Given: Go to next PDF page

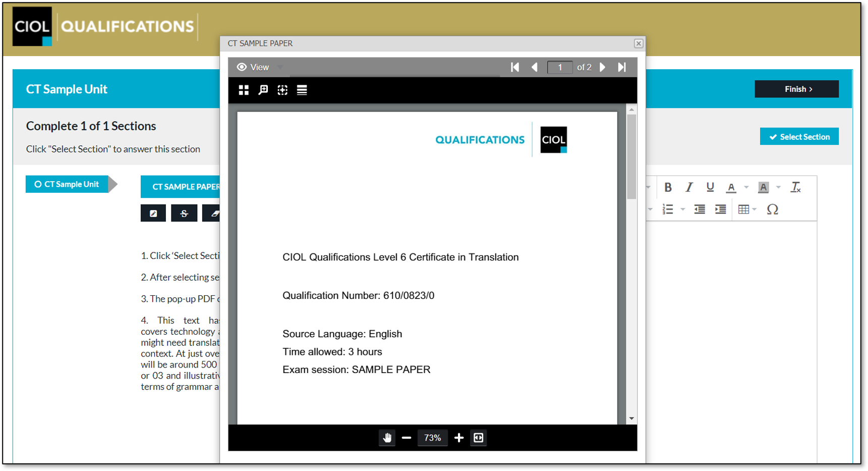Looking at the screenshot, I should [x=602, y=67].
